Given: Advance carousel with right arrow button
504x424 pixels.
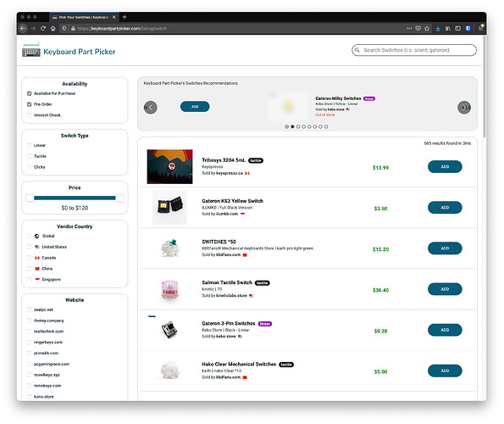Looking at the screenshot, I should click(464, 108).
